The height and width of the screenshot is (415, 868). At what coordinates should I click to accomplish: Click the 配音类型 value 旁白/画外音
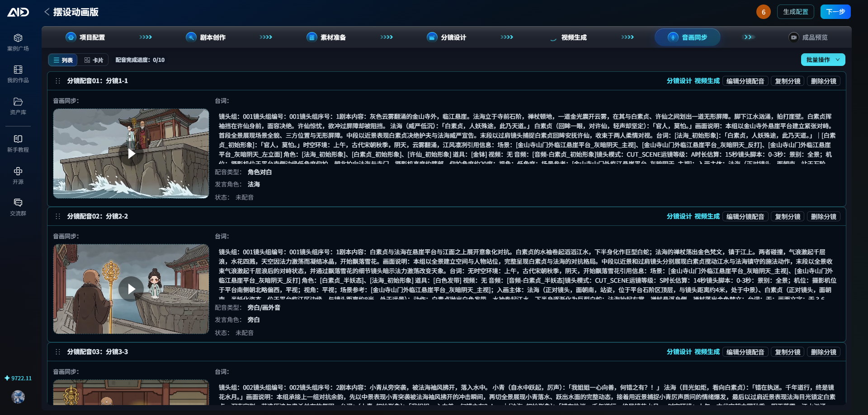(x=264, y=308)
